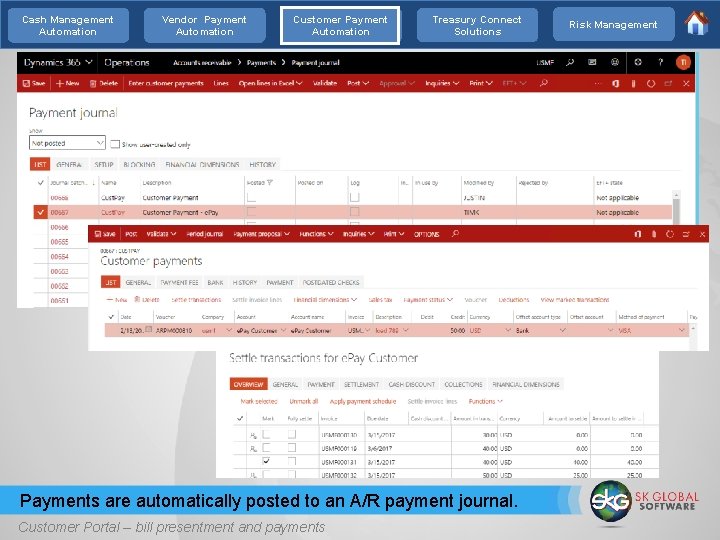Expand Payment proposal dropdown
The height and width of the screenshot is (540, 720).
261,234
